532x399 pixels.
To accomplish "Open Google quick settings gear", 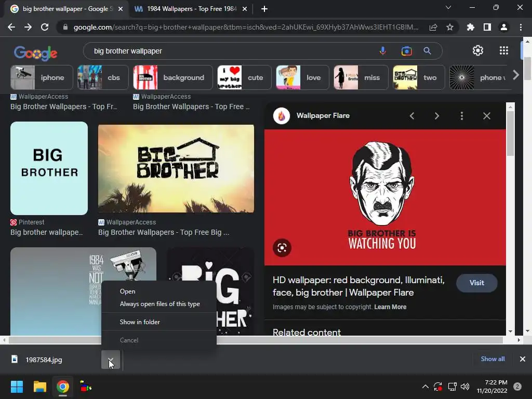I will 478,50.
